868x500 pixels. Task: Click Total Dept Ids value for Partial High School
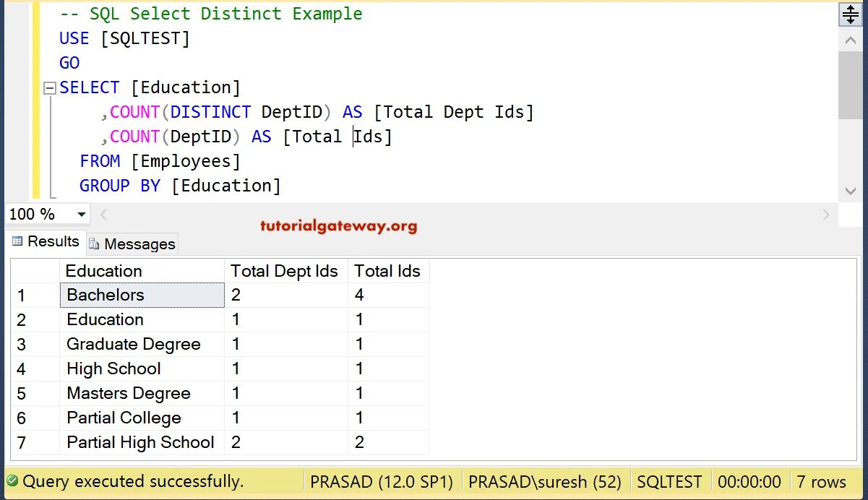pyautogui.click(x=286, y=442)
